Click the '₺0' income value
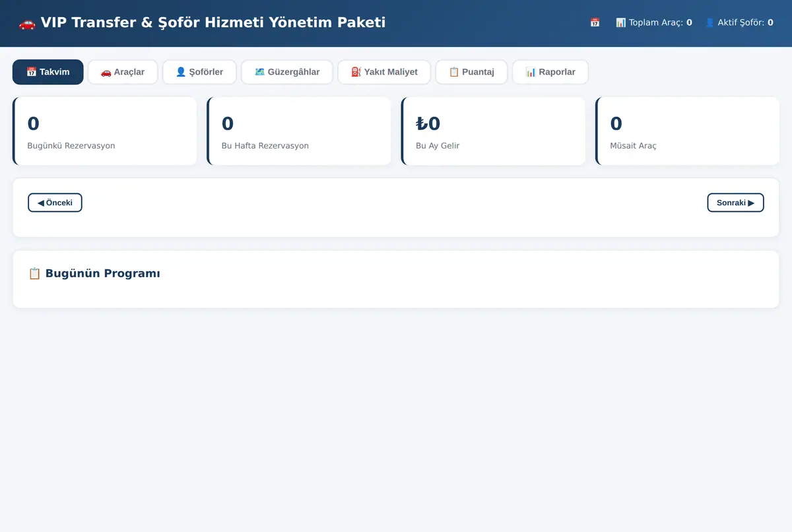This screenshot has height=532, width=792. (x=428, y=123)
